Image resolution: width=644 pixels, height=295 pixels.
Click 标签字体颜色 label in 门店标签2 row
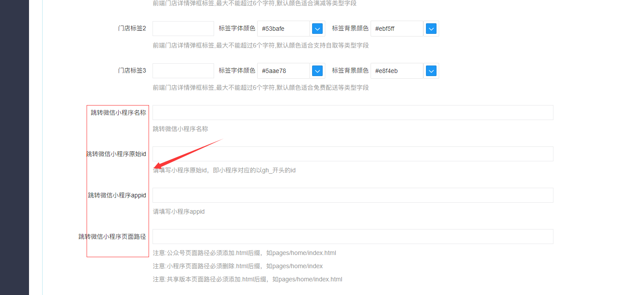237,28
